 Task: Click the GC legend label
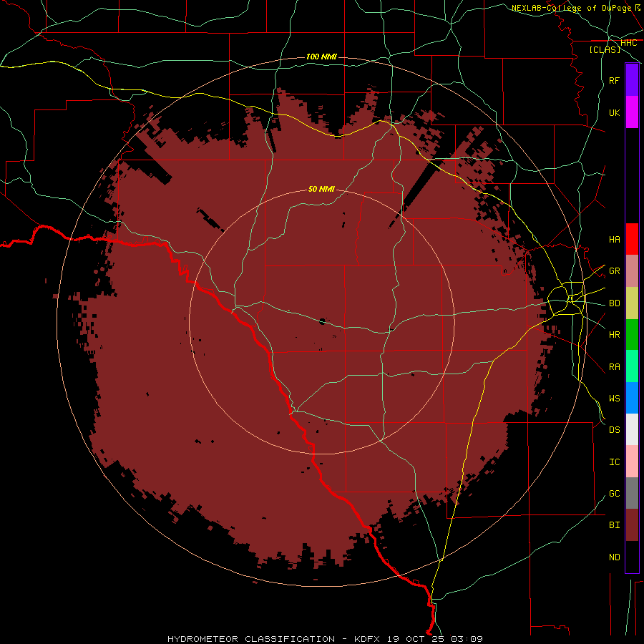(615, 493)
